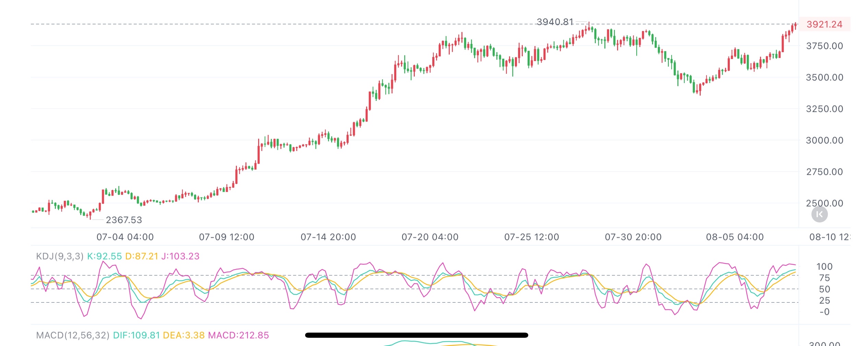Click the DEA:3.38 value in MACD legend

[x=184, y=335]
